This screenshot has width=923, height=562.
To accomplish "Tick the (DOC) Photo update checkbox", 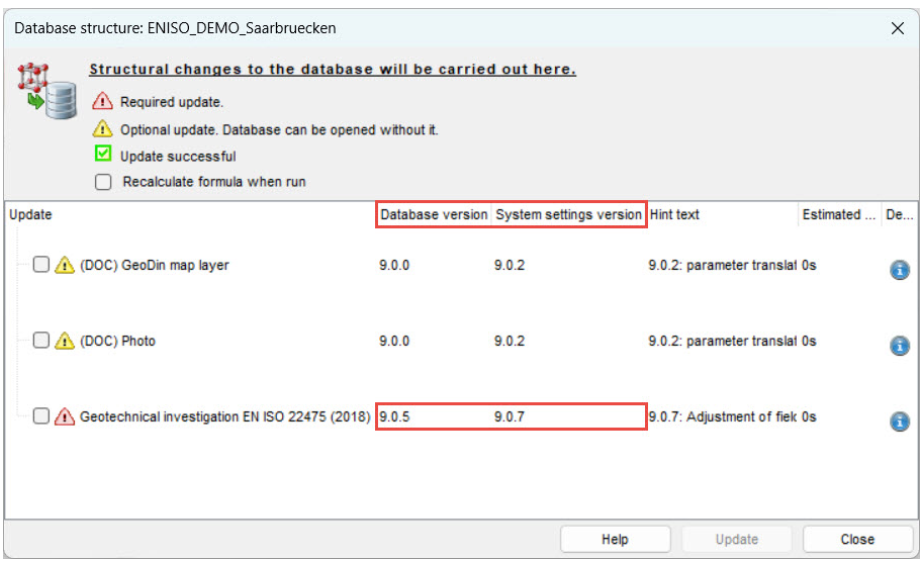I will pyautogui.click(x=41, y=341).
